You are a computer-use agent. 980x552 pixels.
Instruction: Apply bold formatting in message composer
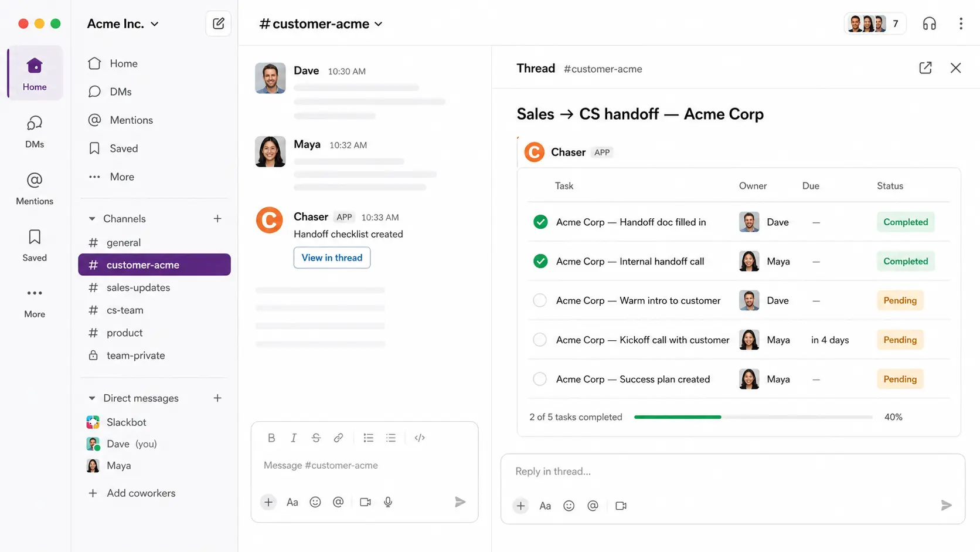coord(271,438)
